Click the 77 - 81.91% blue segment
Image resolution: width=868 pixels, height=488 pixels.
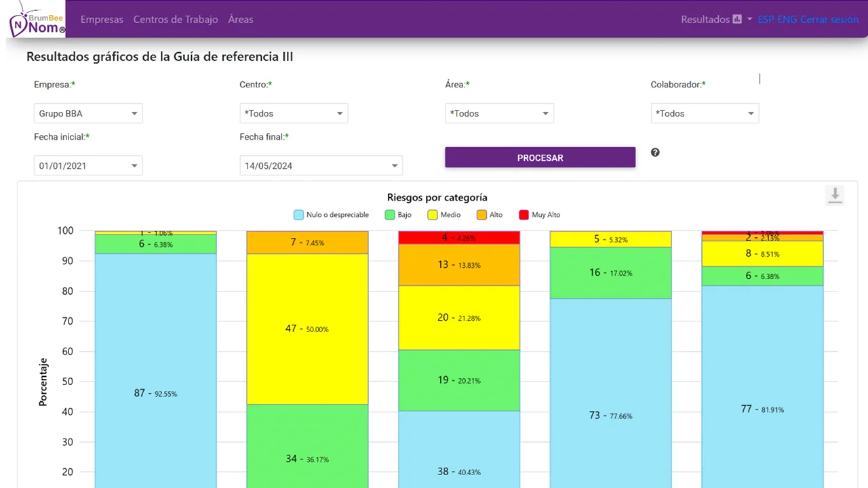point(762,386)
